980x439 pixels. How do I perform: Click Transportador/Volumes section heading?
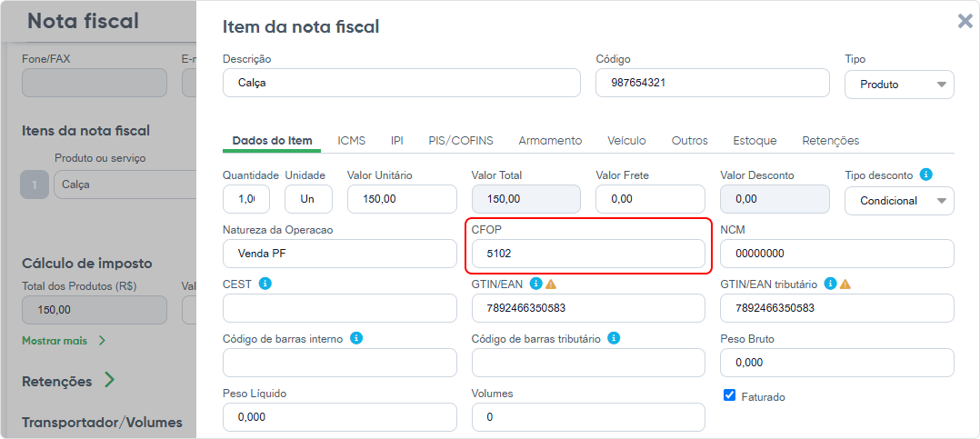pos(102,422)
